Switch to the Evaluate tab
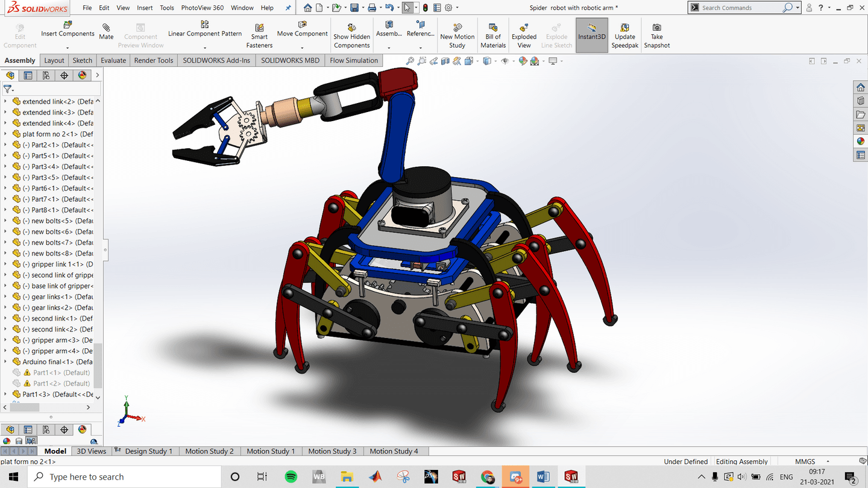This screenshot has width=868, height=488. (113, 60)
